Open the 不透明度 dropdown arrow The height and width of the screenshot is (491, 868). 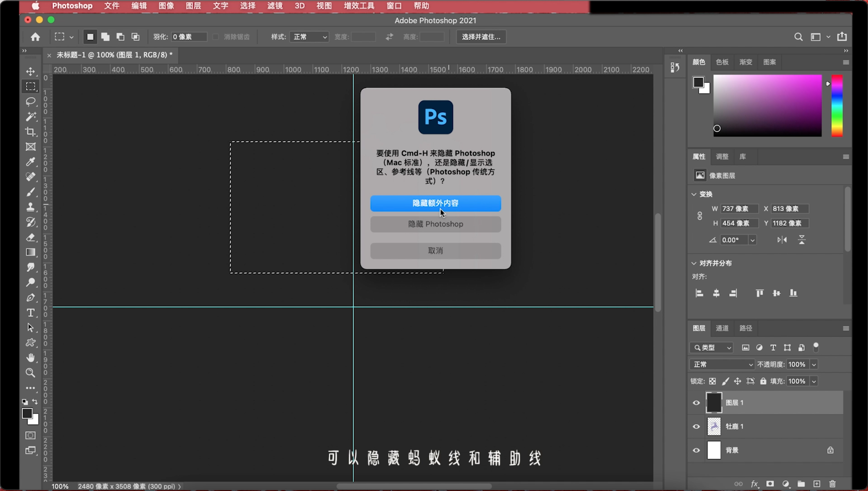(x=814, y=364)
